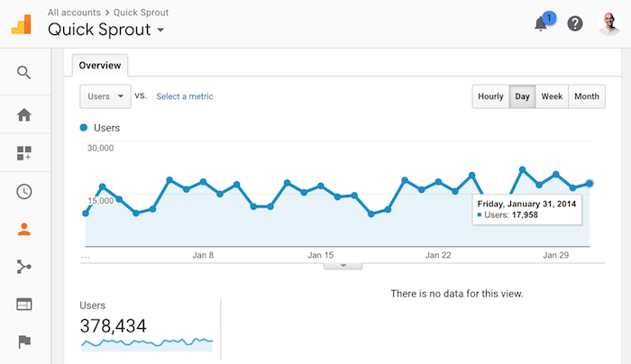Switch to the Overview tab
The width and height of the screenshot is (631, 364).
point(100,66)
